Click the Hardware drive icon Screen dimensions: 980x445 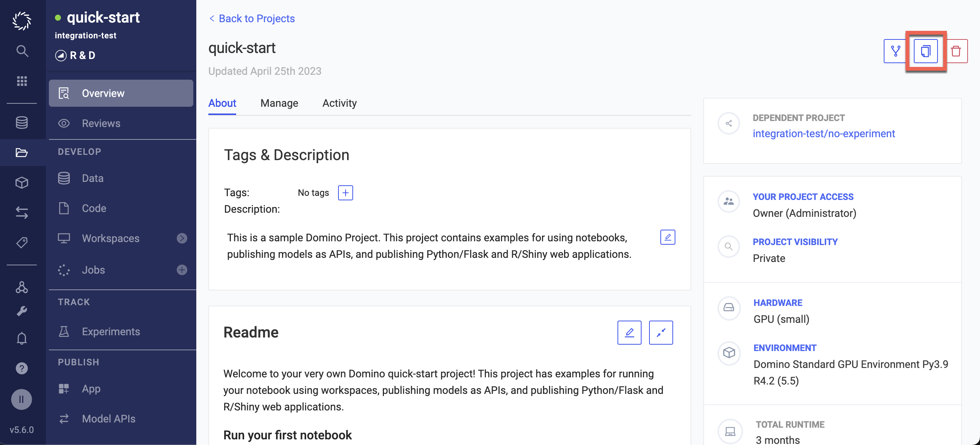click(x=728, y=308)
